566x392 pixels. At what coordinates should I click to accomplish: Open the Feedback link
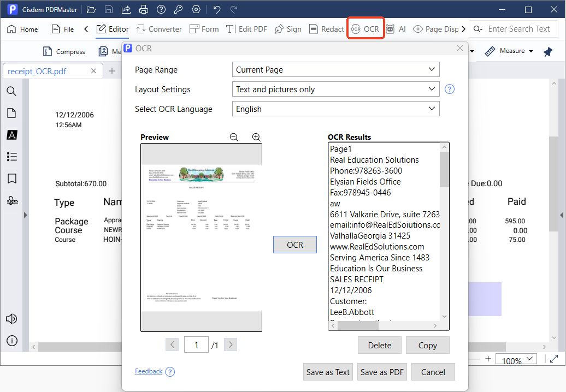pos(149,371)
